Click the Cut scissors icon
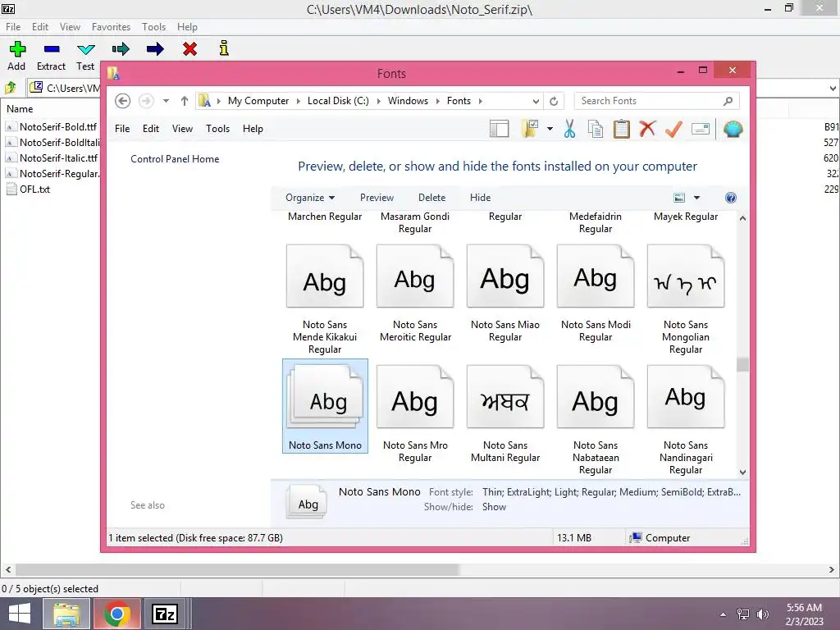This screenshot has width=840, height=630. coord(569,129)
